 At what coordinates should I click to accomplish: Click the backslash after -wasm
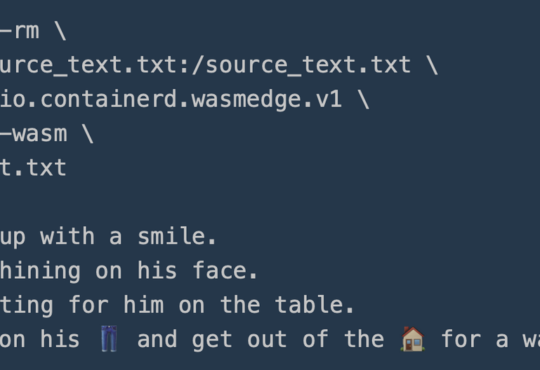[x=87, y=134]
